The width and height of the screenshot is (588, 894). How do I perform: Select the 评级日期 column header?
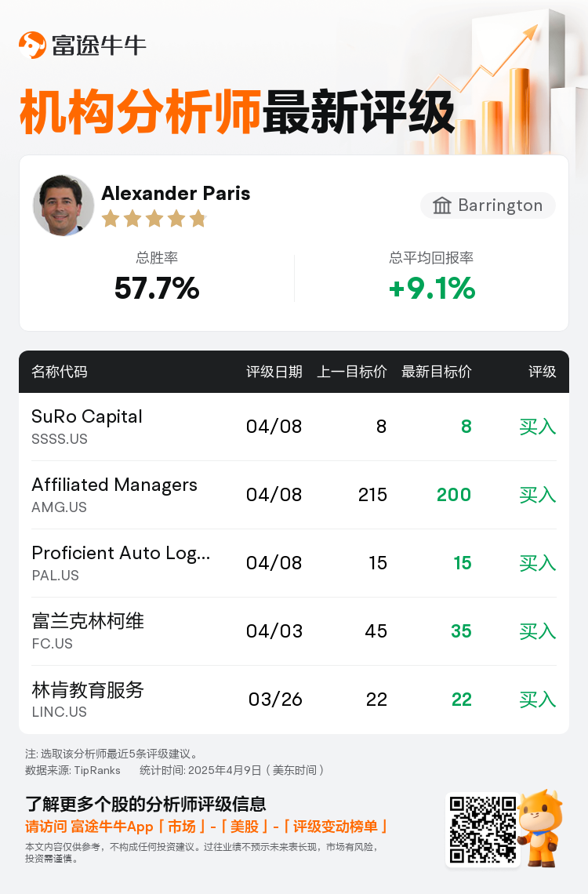pos(274,372)
